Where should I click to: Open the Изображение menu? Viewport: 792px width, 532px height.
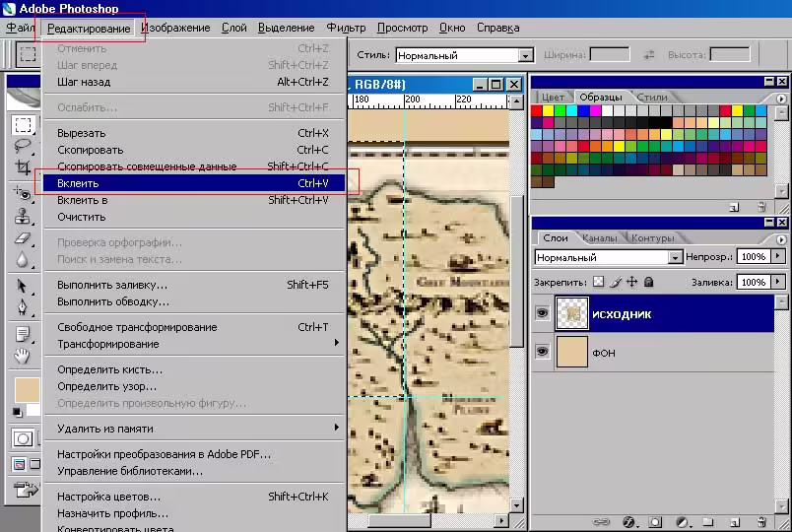(175, 28)
